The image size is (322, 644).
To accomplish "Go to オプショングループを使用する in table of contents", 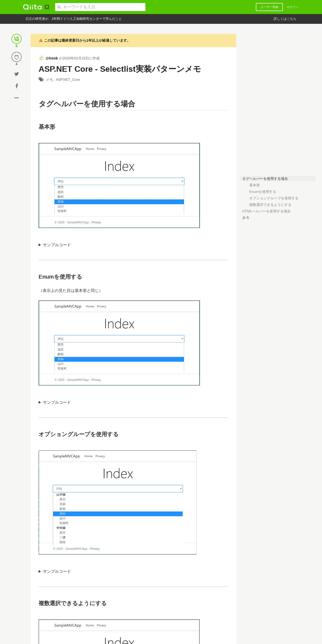I will (274, 198).
